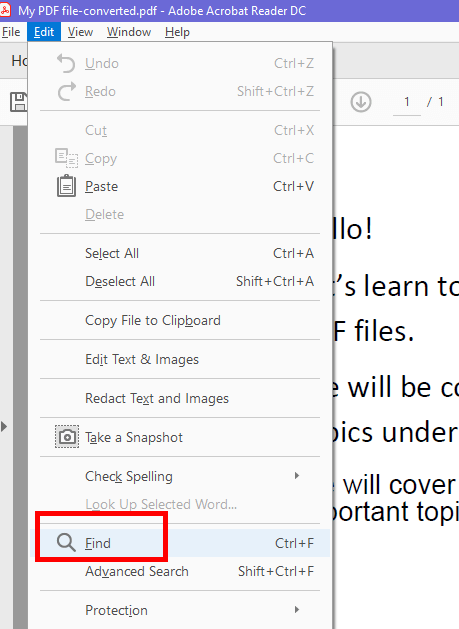Click the Find magnifier icon
This screenshot has height=629, width=459.
pyautogui.click(x=66, y=543)
